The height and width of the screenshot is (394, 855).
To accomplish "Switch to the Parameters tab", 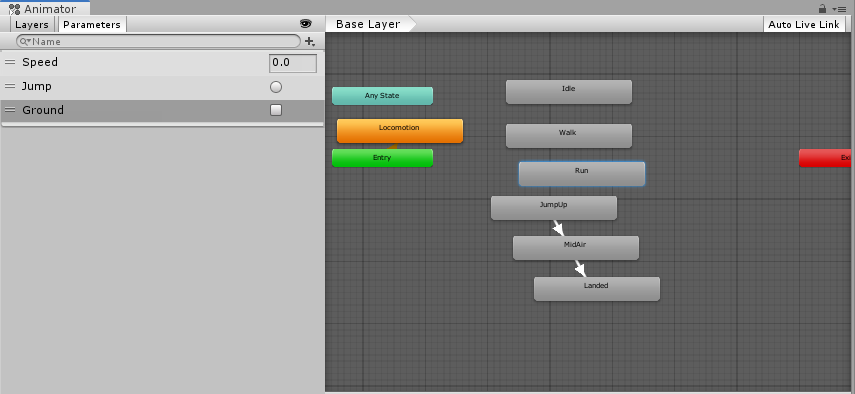I will tap(92, 25).
